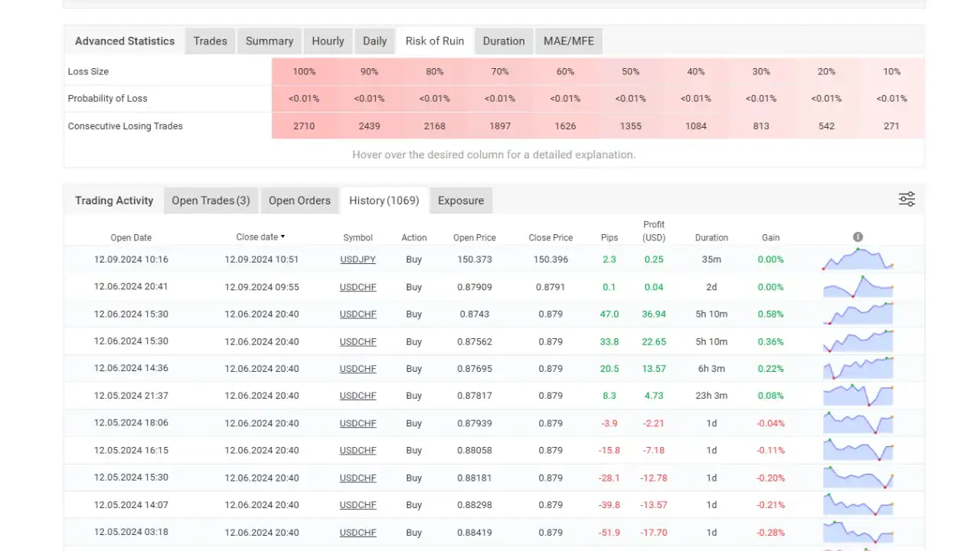Click the info icon above the chart column
The height and width of the screenshot is (551, 980).
pos(857,236)
